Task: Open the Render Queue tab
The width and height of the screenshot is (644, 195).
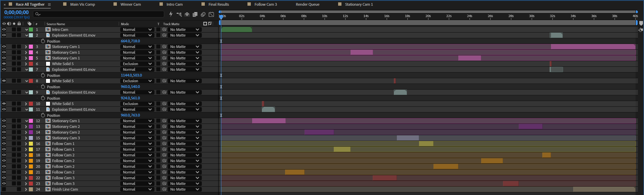Action: click(x=308, y=4)
